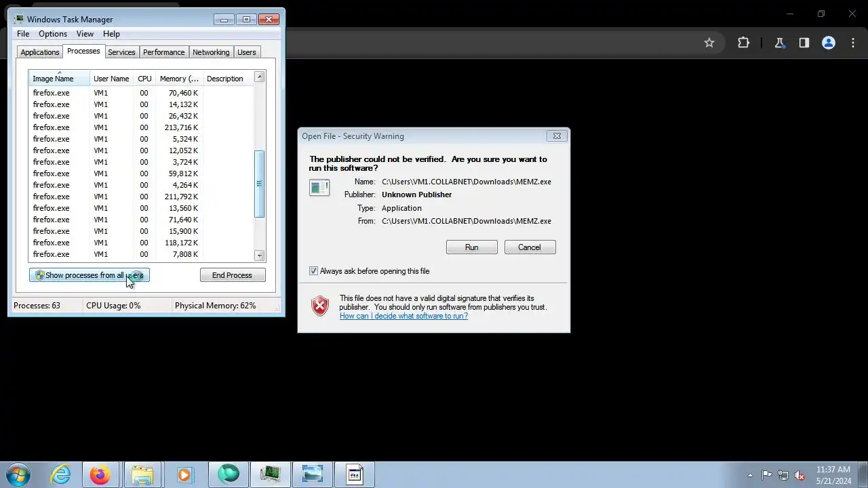Switch to the Users tab

(247, 52)
